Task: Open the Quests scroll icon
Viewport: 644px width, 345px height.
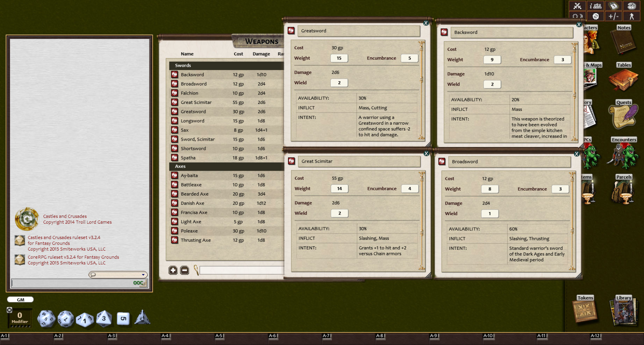Action: click(623, 115)
